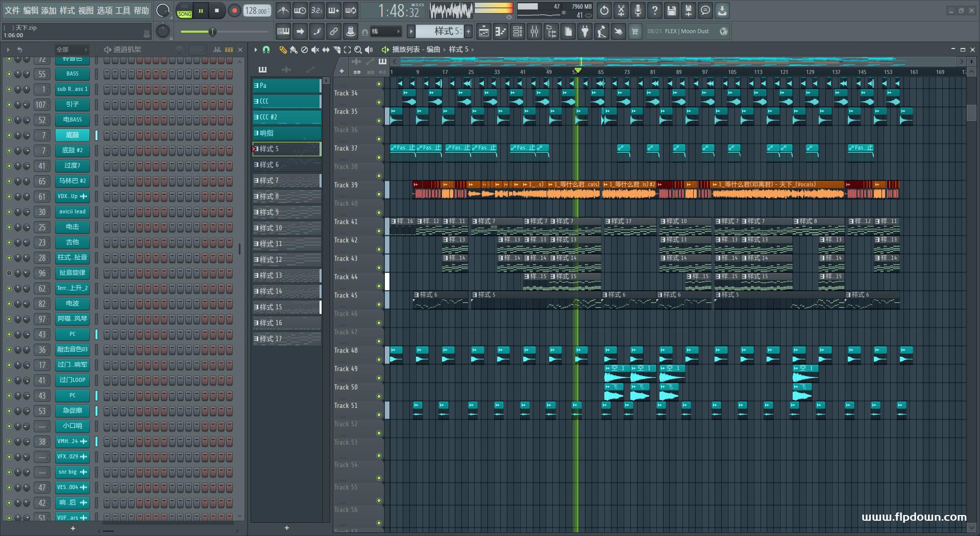Screen dimensions: 980x536
Task: Open channel rack options arrow
Action: click(8, 50)
